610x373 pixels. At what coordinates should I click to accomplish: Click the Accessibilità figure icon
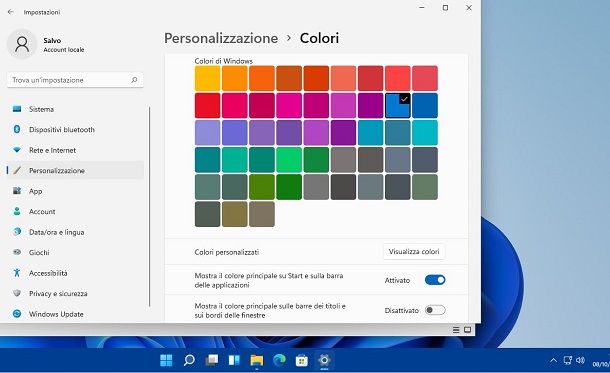(x=17, y=273)
